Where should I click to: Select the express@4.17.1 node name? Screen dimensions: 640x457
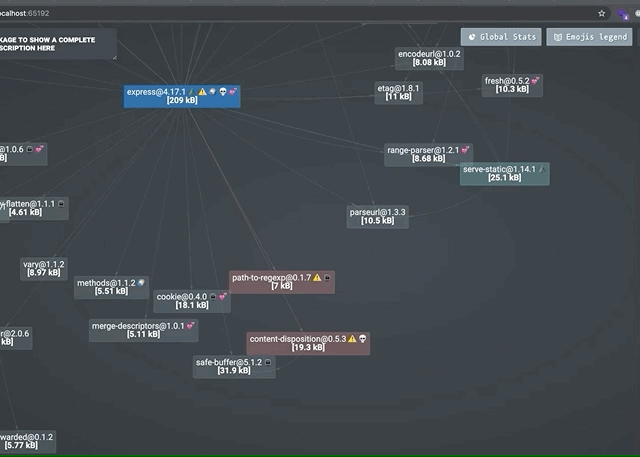coord(156,92)
